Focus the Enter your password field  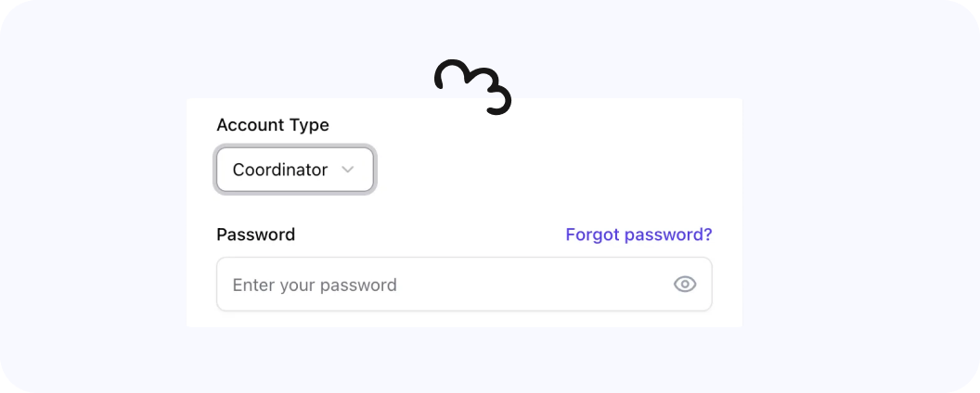[445, 285]
